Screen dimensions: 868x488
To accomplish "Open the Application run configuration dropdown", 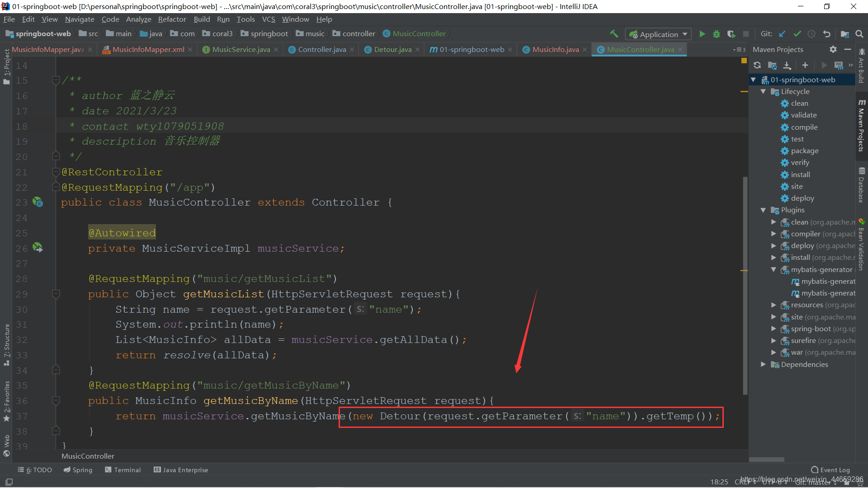I will (658, 34).
